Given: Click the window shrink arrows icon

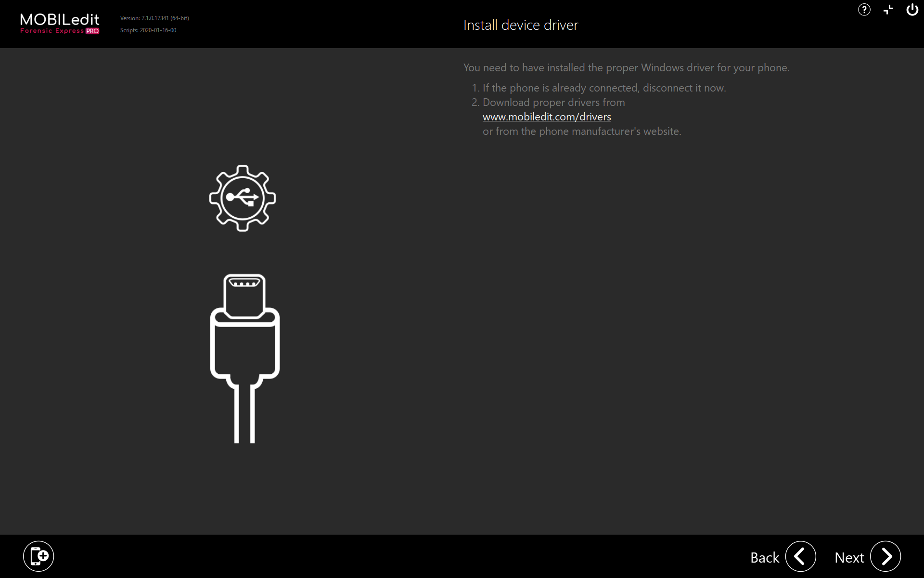Looking at the screenshot, I should tap(888, 10).
